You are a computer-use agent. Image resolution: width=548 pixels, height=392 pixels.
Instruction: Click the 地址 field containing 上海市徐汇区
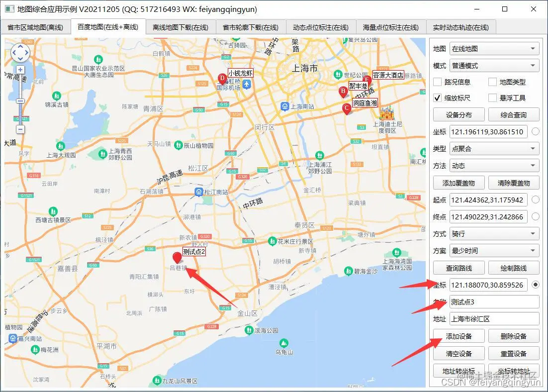[x=494, y=319]
